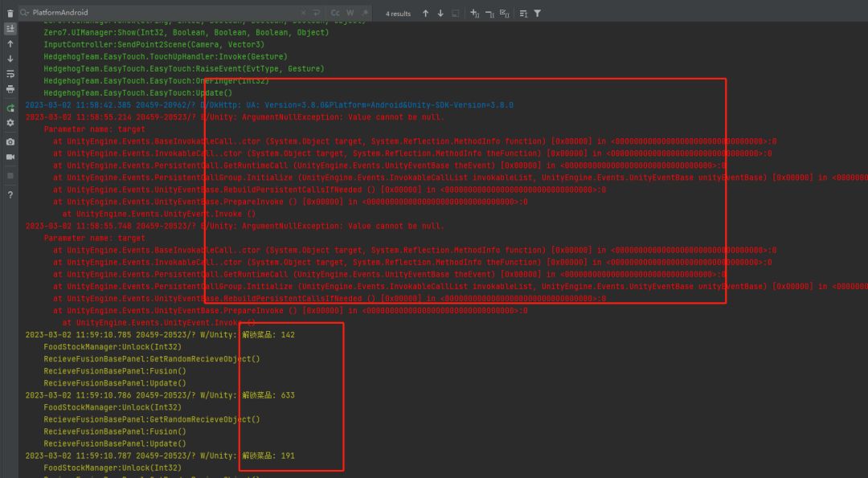Go to previous search occurrence arrow
This screenshot has height=478, width=868.
coord(425,14)
